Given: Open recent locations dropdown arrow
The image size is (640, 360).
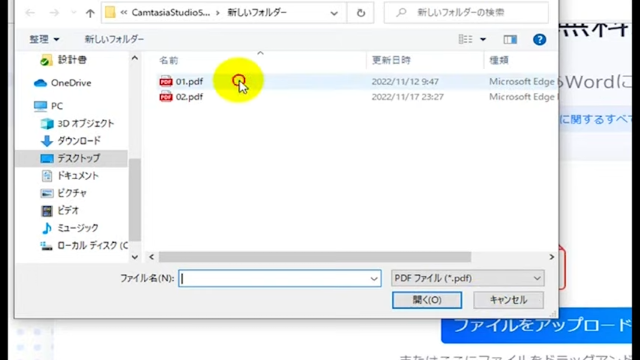Looking at the screenshot, I should [x=73, y=13].
